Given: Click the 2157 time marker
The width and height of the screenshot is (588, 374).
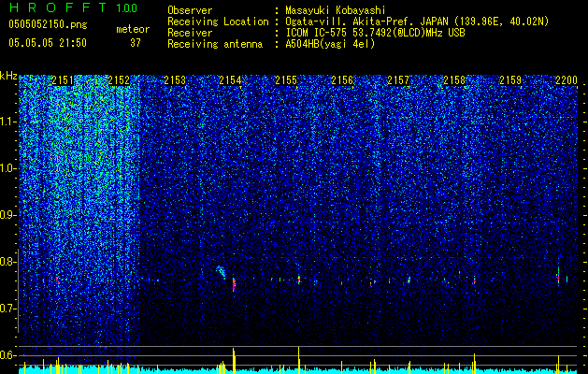Looking at the screenshot, I should tap(398, 80).
